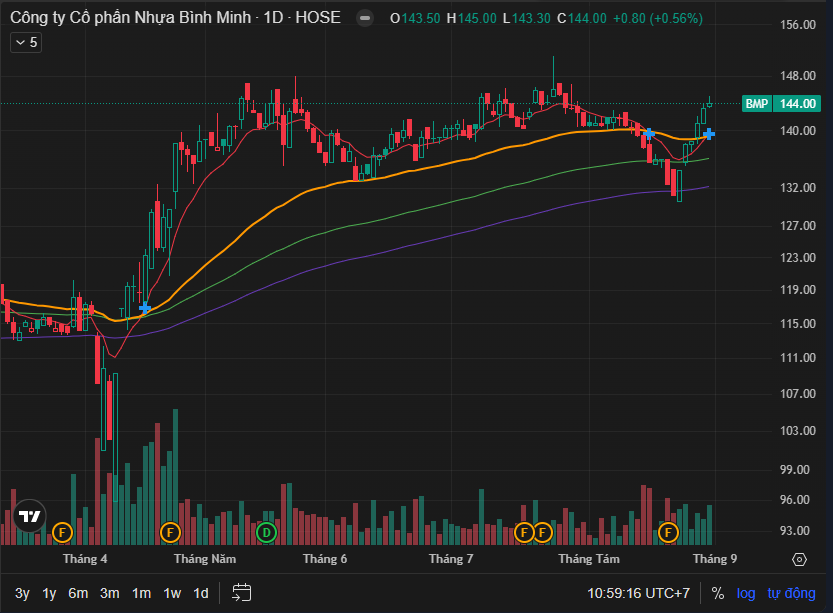Select the 1m time range
The height and width of the screenshot is (613, 833).
click(x=141, y=593)
